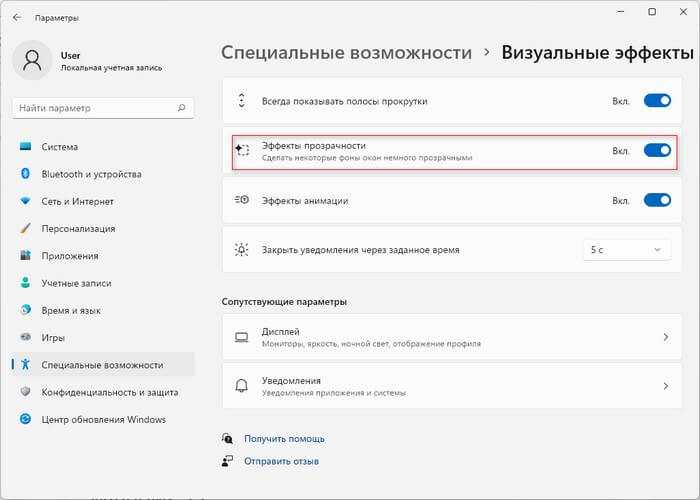Click the Получить помощь link
The width and height of the screenshot is (700, 500).
[x=284, y=439]
